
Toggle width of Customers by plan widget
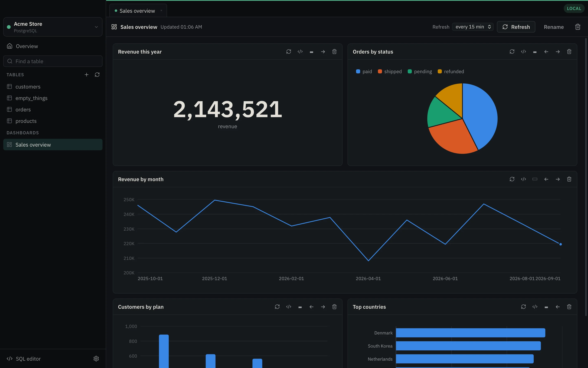click(300, 307)
